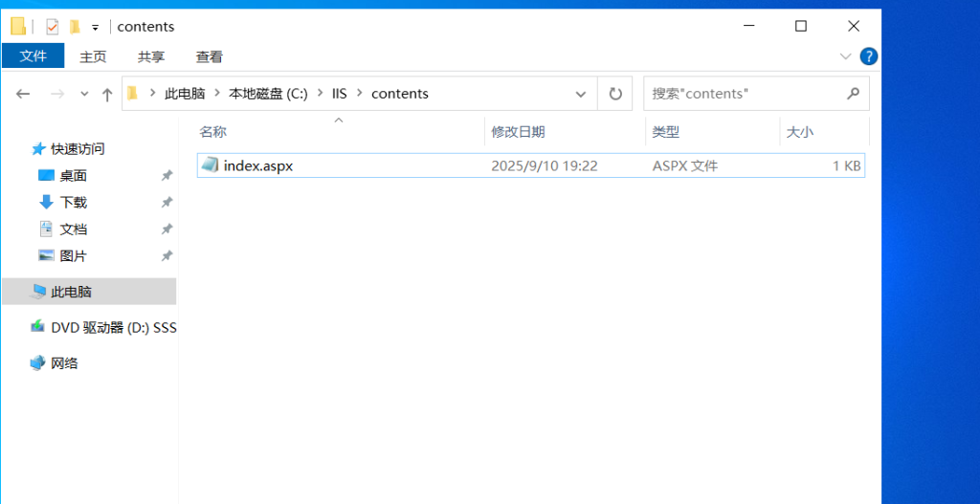Open the recent locations dropdown arrow
The width and height of the screenshot is (980, 504).
(84, 94)
